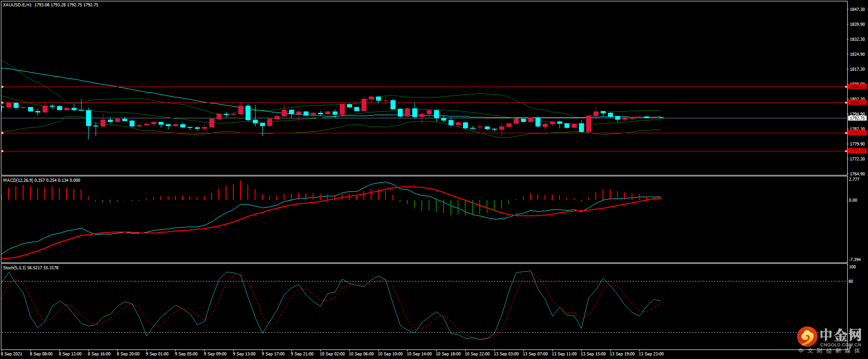Image resolution: width=868 pixels, height=359 pixels.
Task: Click the CNGOLD.COM.CN watermark text
Action: click(840, 345)
